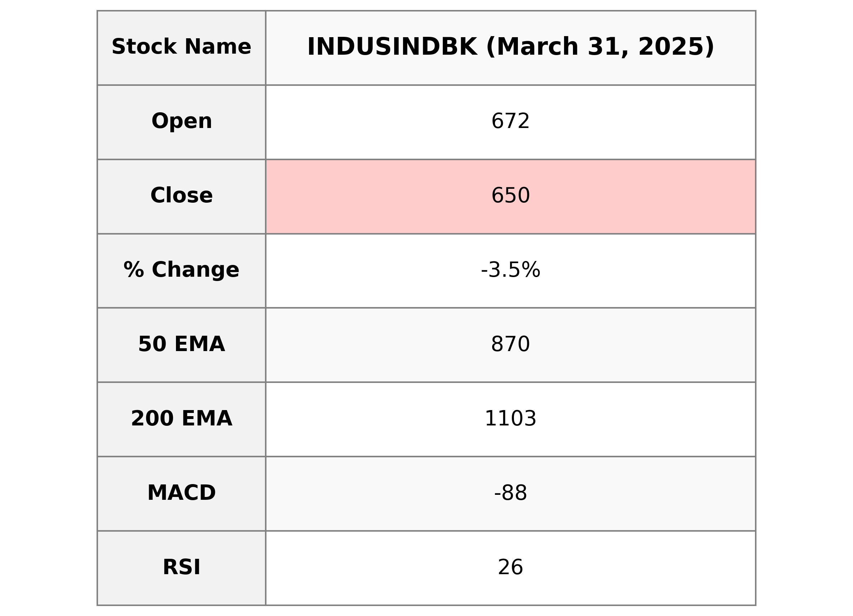Click the Open value 672
Viewport: 853px width, 616px height.
[x=510, y=122]
